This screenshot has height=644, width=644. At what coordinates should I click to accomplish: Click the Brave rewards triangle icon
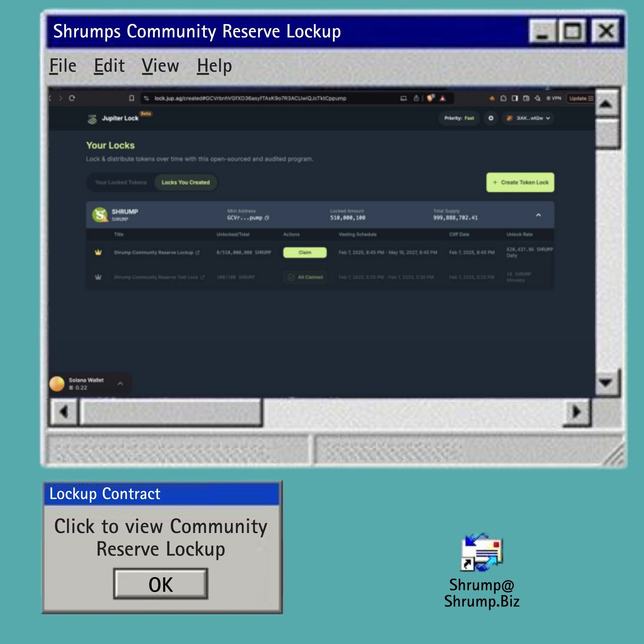(x=443, y=98)
